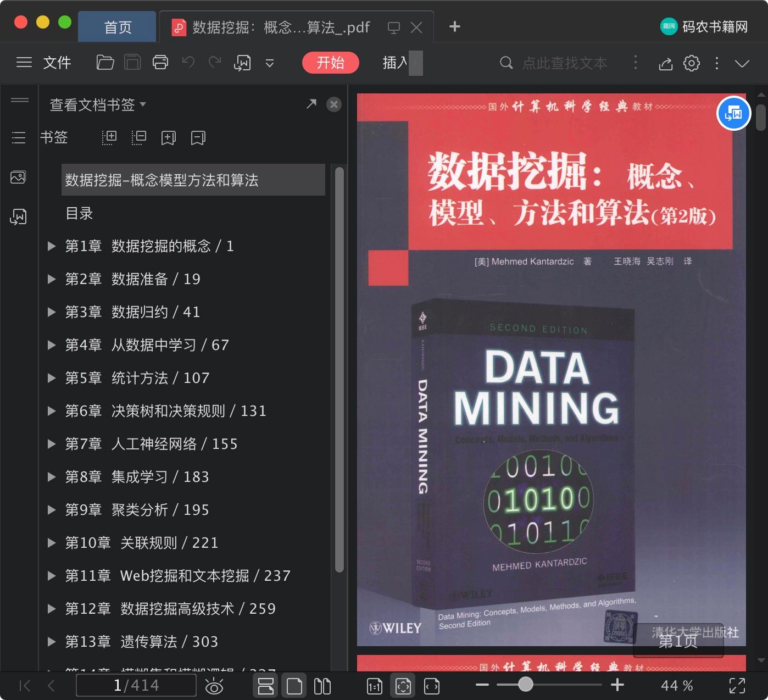Image resolution: width=768 pixels, height=700 pixels.
Task: Zoom out with minus button
Action: click(482, 685)
